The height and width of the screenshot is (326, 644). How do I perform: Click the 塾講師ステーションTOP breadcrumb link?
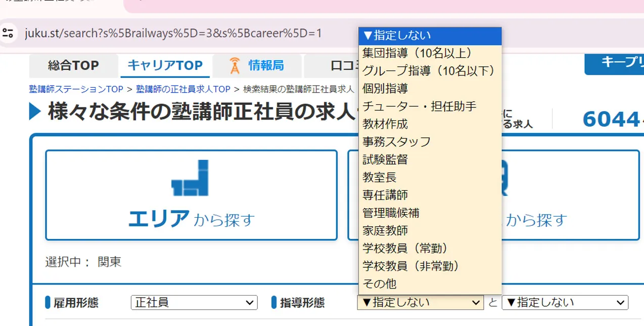pyautogui.click(x=76, y=89)
